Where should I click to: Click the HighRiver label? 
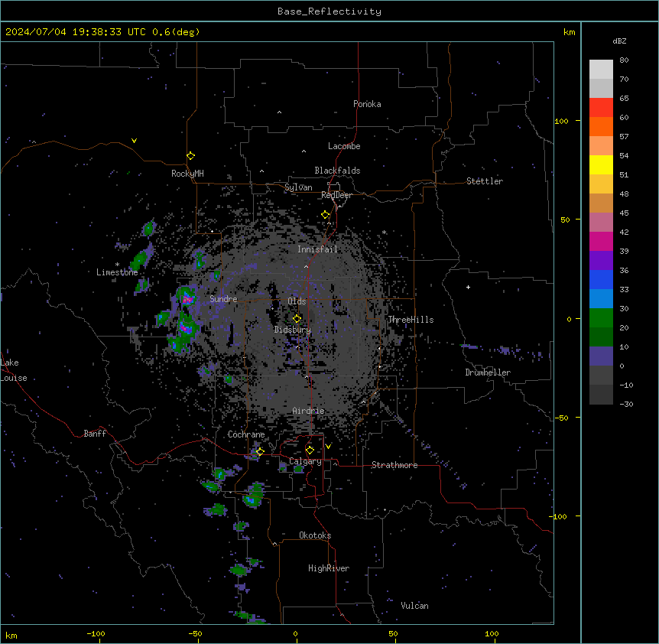point(328,568)
